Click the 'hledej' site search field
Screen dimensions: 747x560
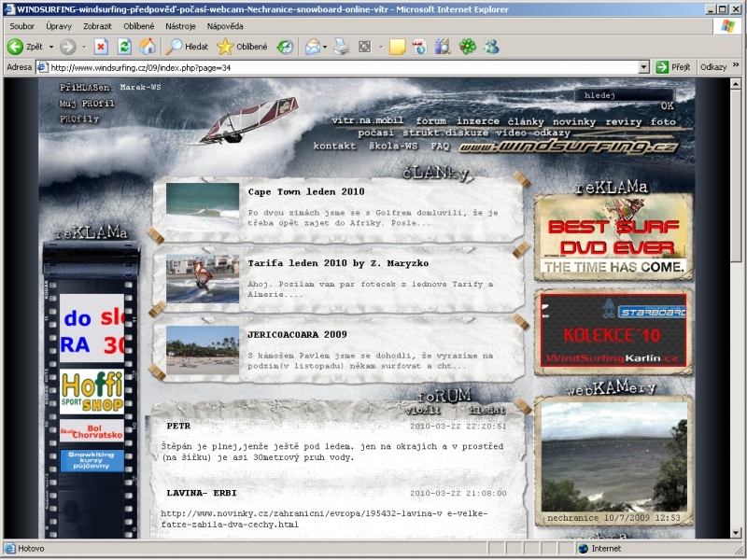(616, 95)
